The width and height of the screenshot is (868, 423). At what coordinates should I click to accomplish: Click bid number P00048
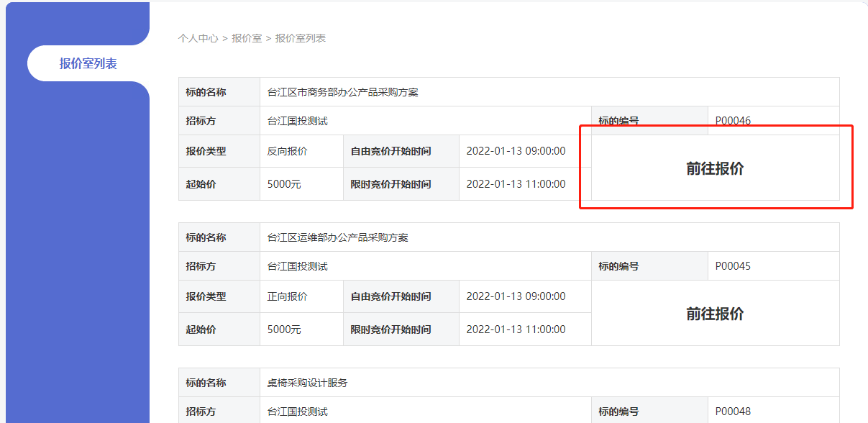733,411
